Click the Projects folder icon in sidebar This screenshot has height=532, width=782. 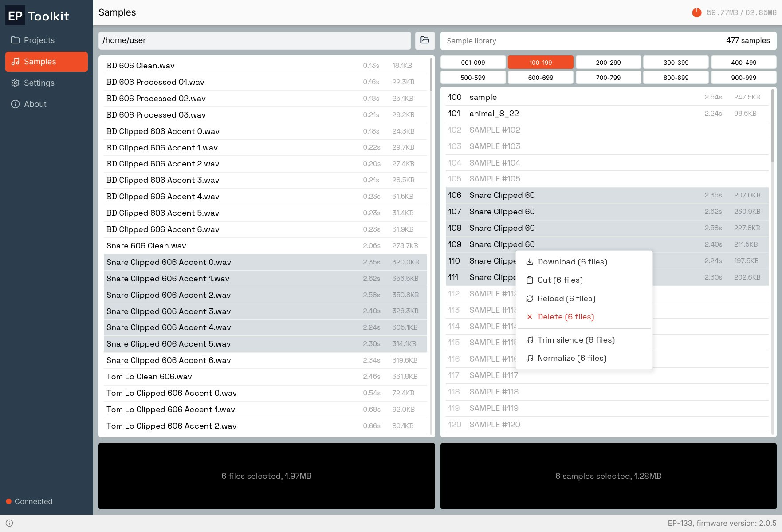tap(16, 40)
